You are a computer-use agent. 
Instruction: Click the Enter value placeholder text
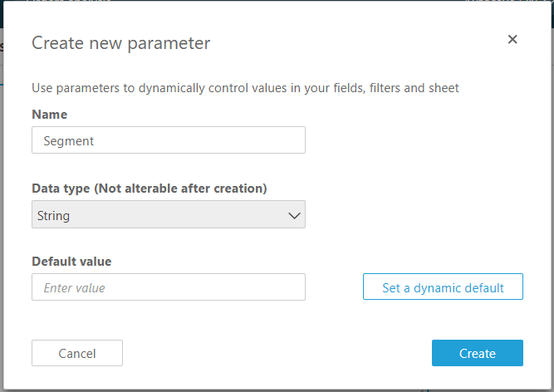[x=74, y=288]
